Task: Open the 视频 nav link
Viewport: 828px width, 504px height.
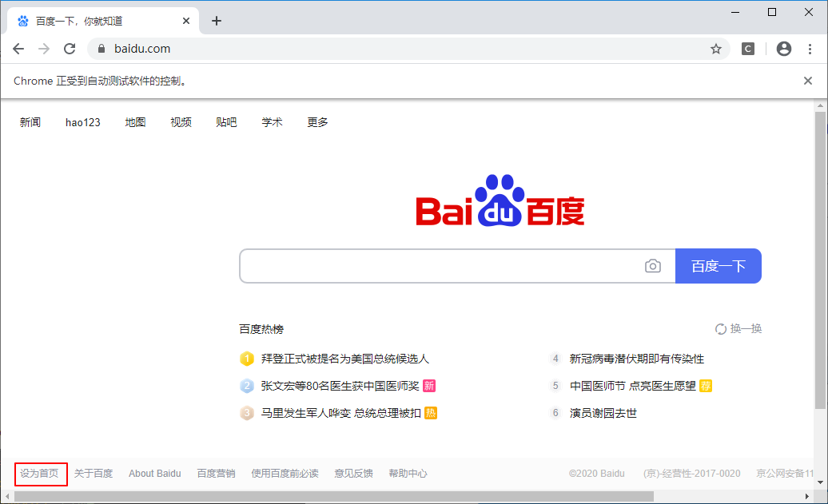Action: pyautogui.click(x=181, y=122)
